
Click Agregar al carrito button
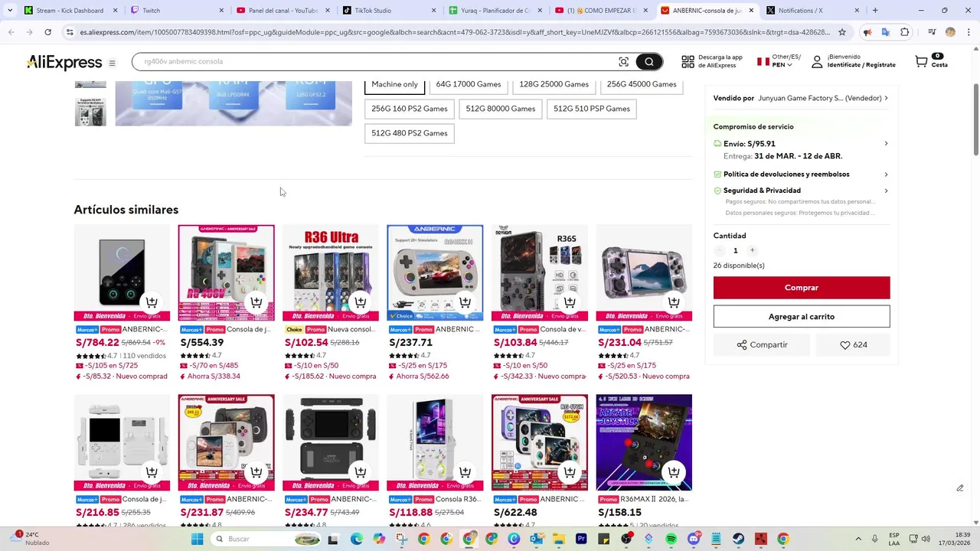801,317
